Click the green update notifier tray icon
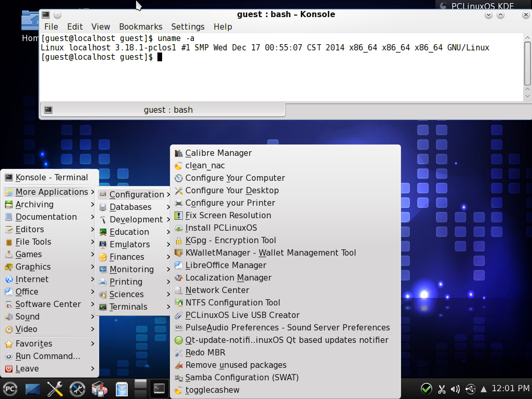532x399 pixels. (x=426, y=389)
